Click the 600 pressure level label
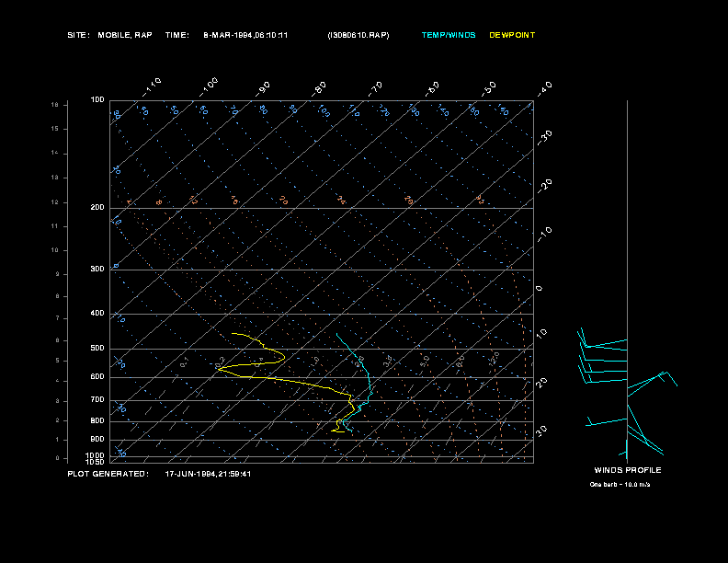The image size is (728, 563). pyautogui.click(x=97, y=377)
